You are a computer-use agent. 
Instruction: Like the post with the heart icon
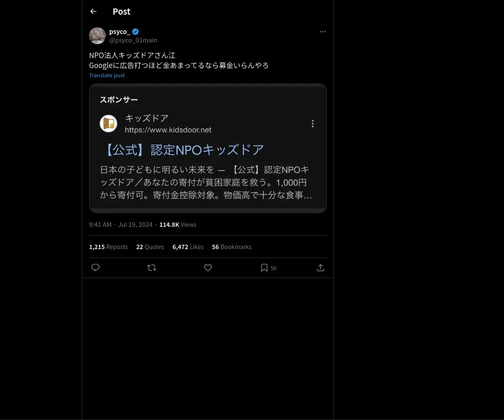pyautogui.click(x=208, y=268)
